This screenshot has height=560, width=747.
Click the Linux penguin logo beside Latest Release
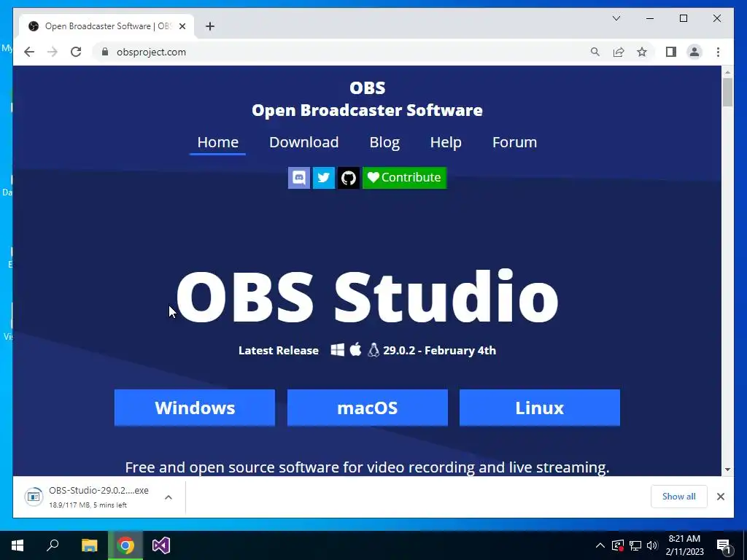tap(373, 350)
